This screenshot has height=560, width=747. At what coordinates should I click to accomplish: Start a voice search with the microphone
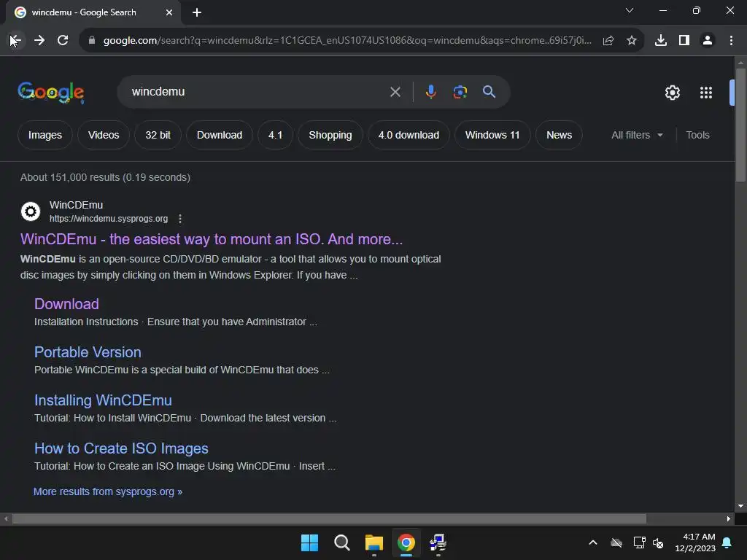click(x=430, y=91)
